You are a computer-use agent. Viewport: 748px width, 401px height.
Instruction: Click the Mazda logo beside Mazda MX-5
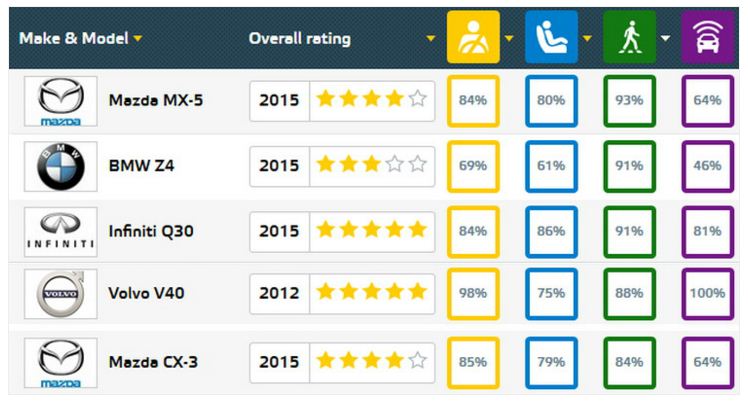click(61, 101)
